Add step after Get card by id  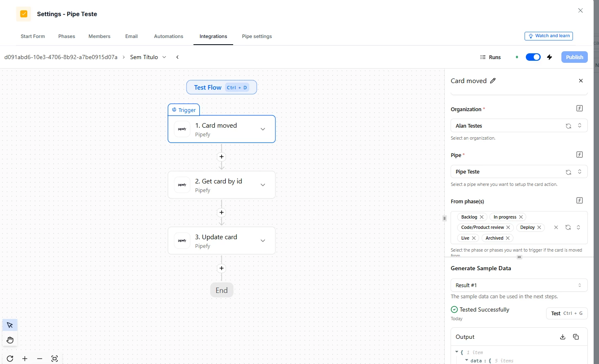coord(222,212)
